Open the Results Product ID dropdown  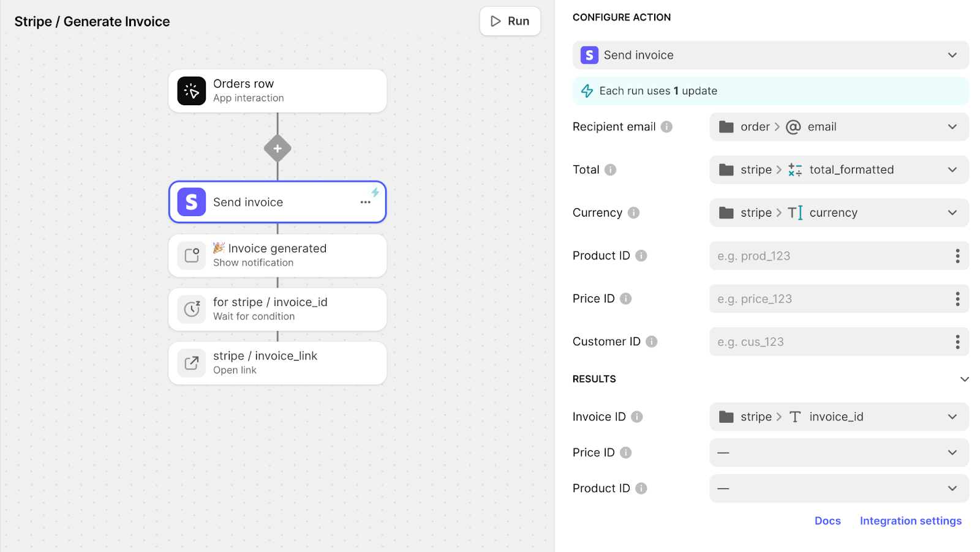[839, 488]
